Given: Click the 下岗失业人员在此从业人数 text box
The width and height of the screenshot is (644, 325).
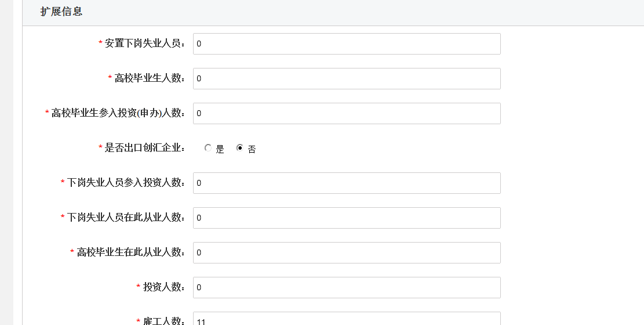Looking at the screenshot, I should pos(347,218).
